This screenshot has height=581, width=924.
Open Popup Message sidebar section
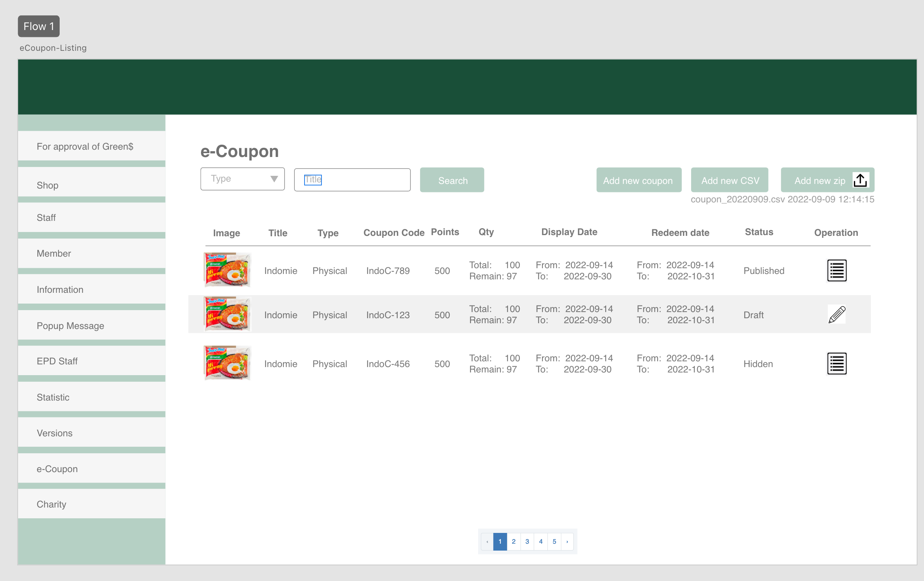coord(91,326)
